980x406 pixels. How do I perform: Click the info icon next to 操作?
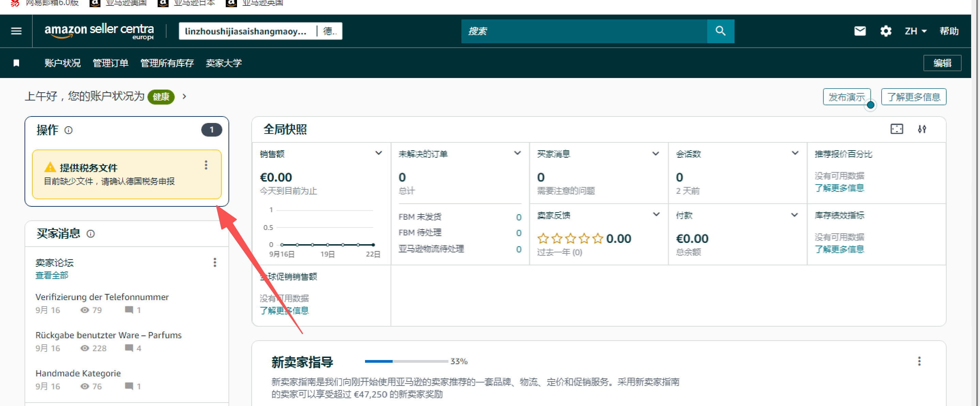pyautogui.click(x=68, y=130)
